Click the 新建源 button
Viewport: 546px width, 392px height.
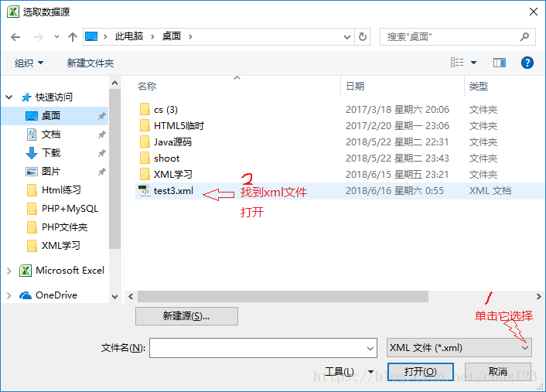pyautogui.click(x=186, y=316)
